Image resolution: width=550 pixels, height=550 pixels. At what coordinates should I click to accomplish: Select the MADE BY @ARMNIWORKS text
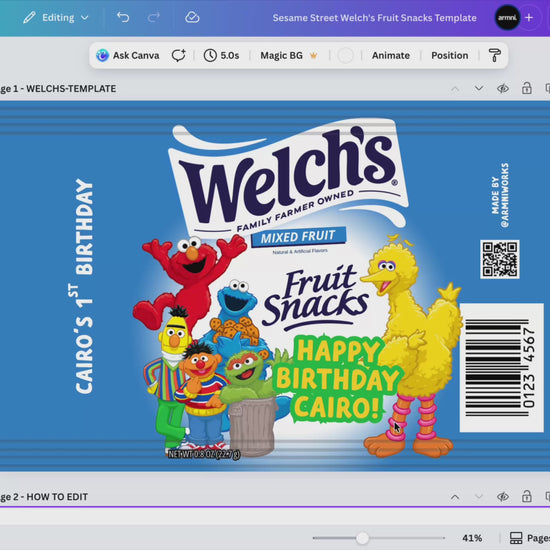(x=500, y=195)
